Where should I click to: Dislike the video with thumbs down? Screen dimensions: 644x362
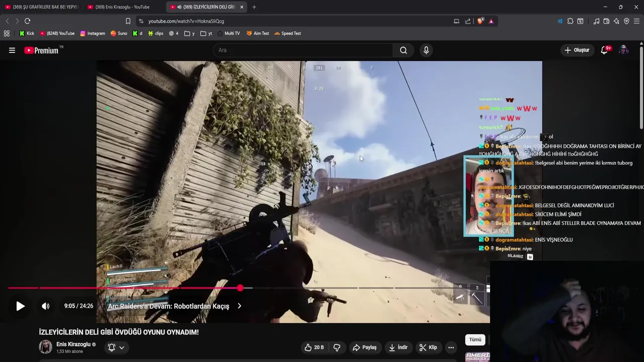(x=337, y=347)
